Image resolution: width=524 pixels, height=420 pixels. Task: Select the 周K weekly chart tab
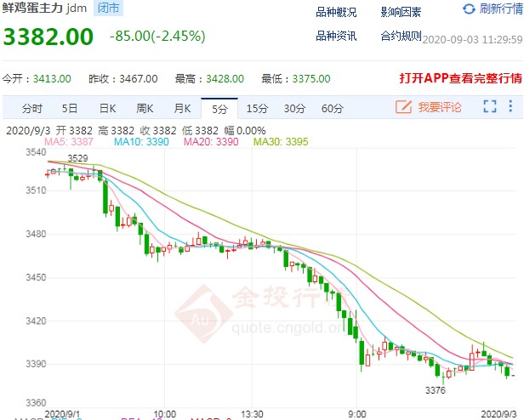click(145, 108)
